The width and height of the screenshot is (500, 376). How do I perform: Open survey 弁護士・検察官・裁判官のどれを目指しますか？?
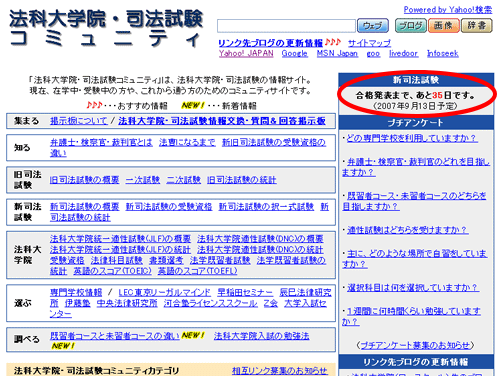pos(416,167)
